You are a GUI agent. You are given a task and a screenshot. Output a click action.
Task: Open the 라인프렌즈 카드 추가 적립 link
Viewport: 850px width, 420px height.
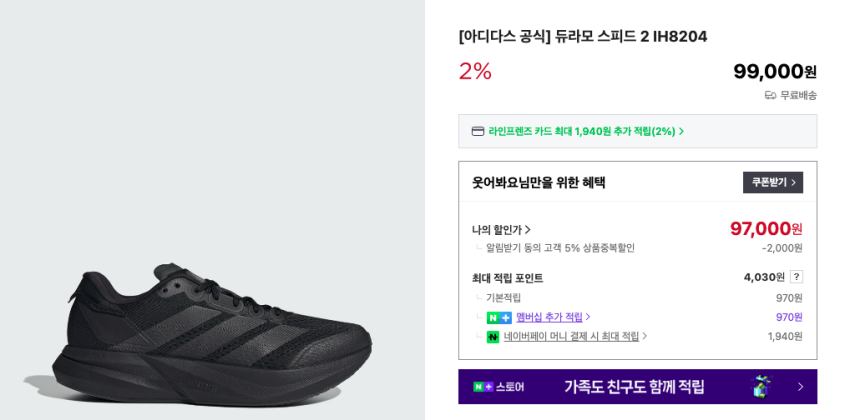click(582, 131)
